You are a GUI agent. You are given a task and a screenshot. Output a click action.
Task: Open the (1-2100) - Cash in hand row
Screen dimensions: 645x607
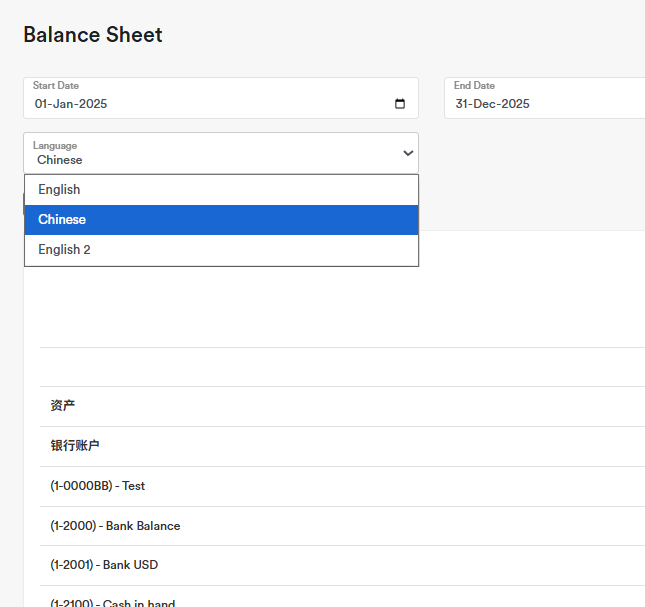(x=112, y=602)
